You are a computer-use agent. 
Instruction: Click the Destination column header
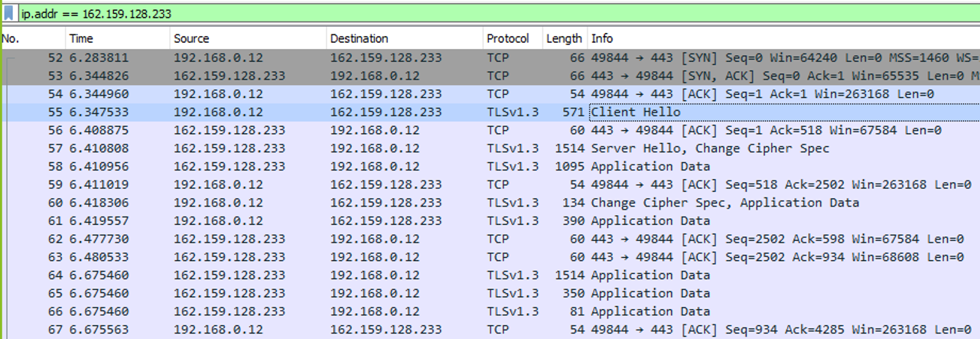click(x=405, y=38)
